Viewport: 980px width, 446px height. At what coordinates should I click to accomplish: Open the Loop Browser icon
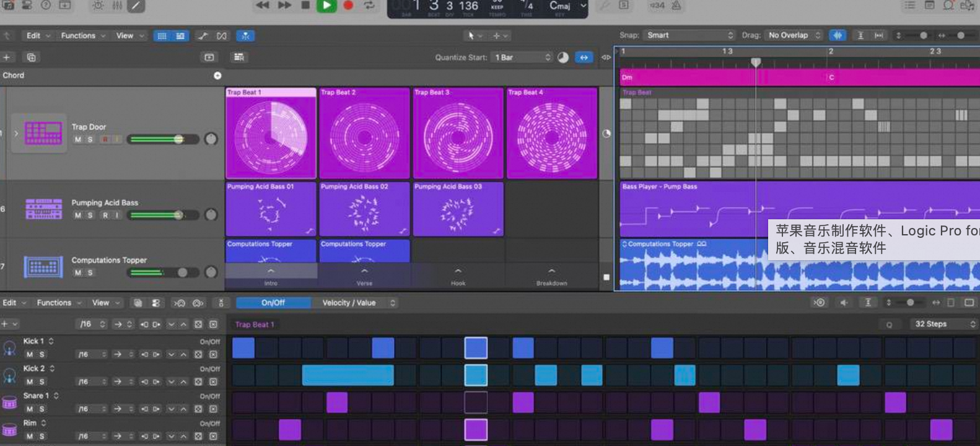pyautogui.click(x=948, y=5)
